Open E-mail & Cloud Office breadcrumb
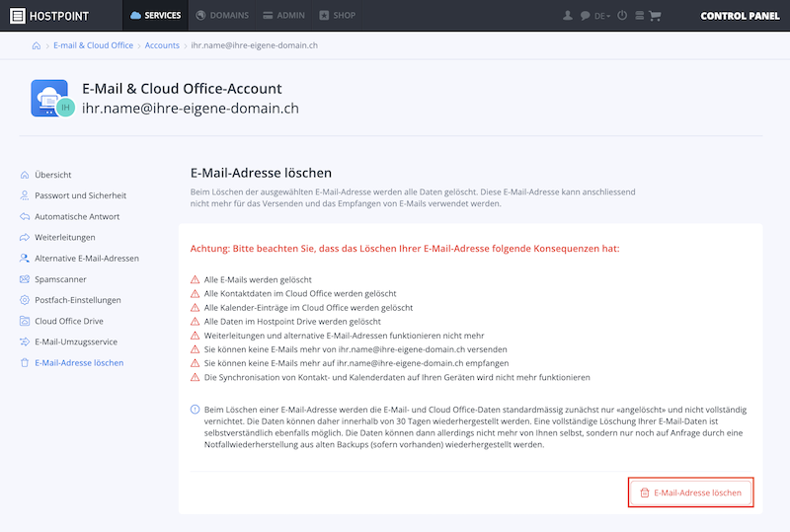Image resolution: width=790 pixels, height=532 pixels. pyautogui.click(x=93, y=45)
